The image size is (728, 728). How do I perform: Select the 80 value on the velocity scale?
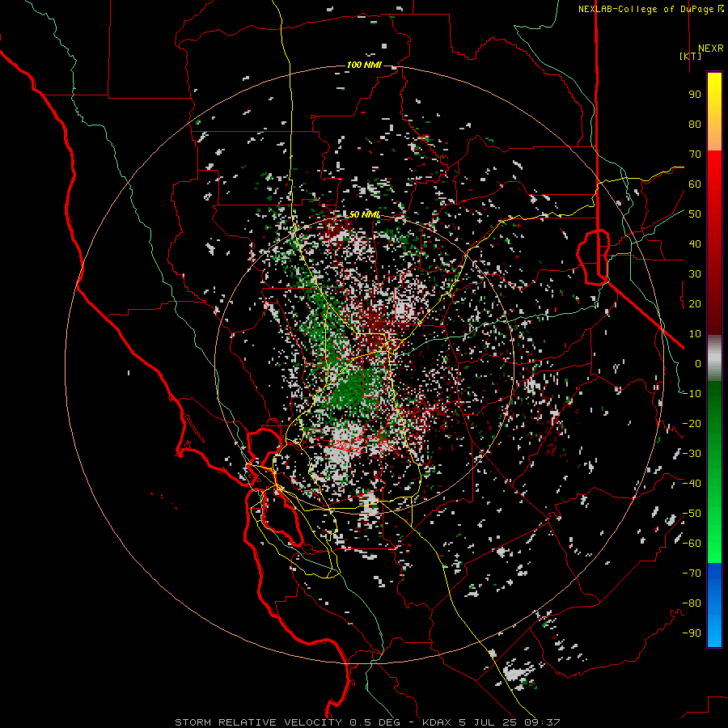[695, 125]
